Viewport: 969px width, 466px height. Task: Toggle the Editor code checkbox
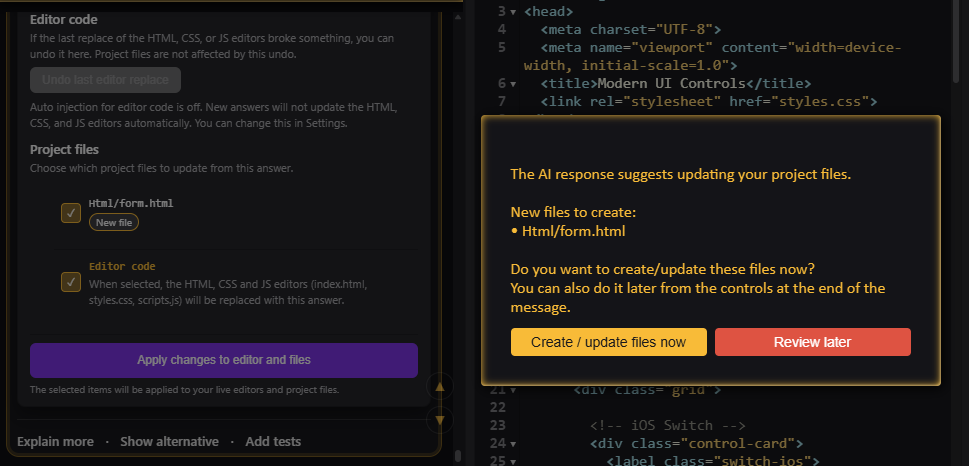(71, 282)
